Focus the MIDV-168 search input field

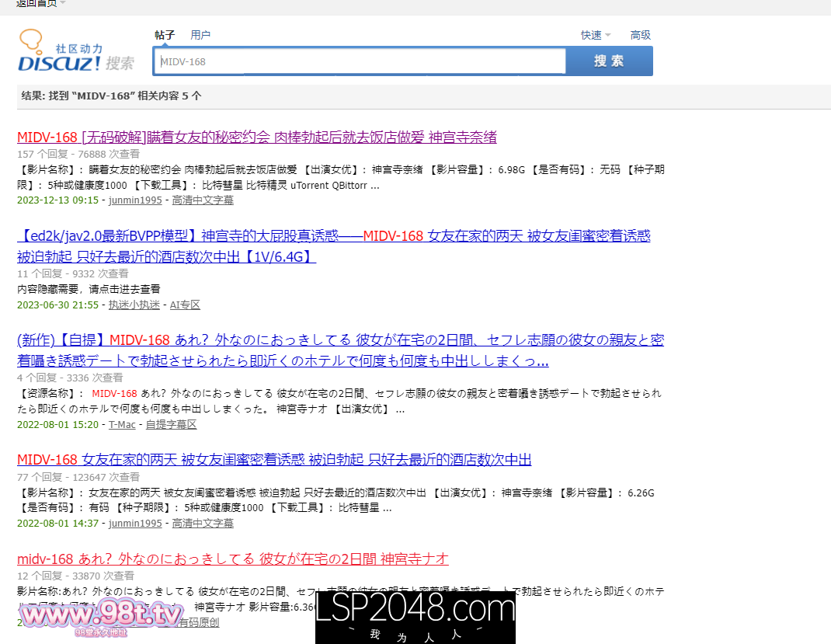360,61
